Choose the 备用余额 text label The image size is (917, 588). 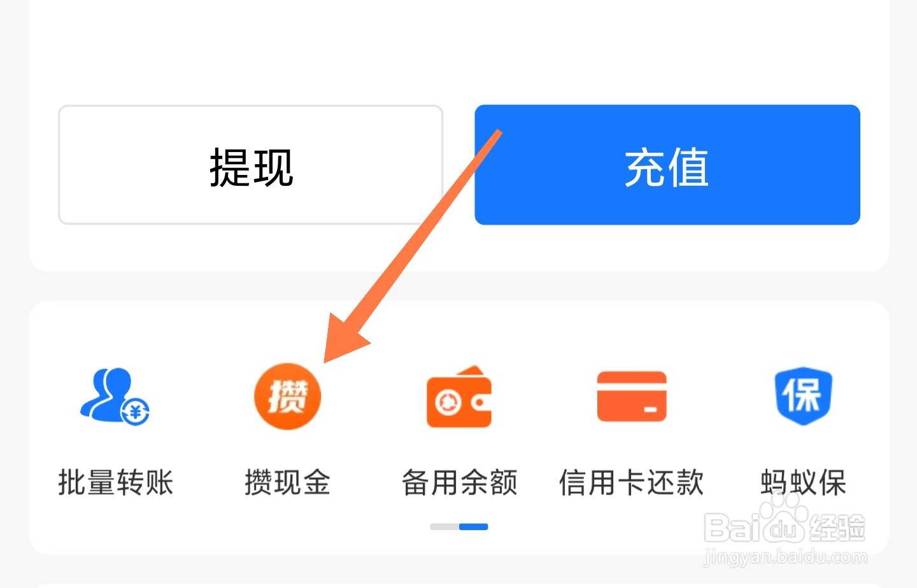(459, 482)
